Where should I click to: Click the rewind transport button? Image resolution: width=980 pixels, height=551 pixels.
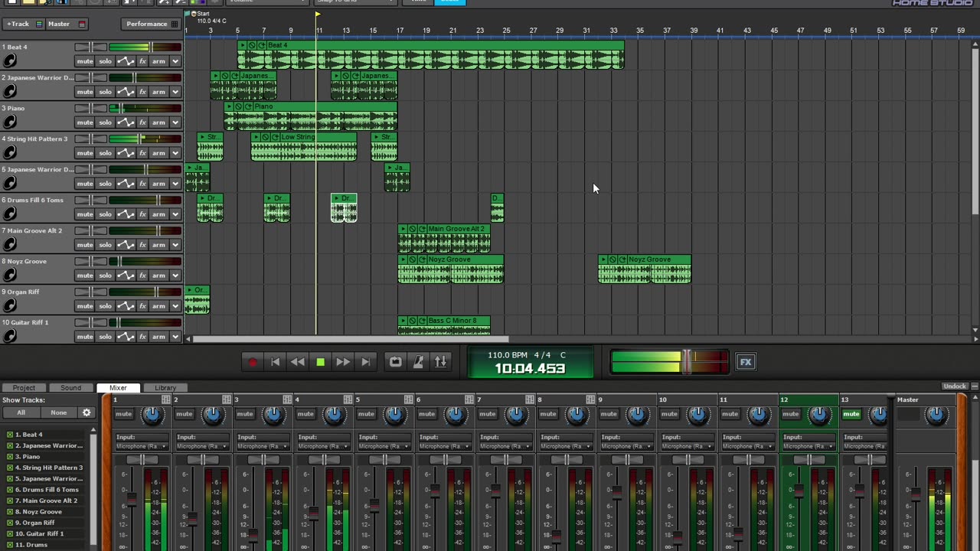298,362
